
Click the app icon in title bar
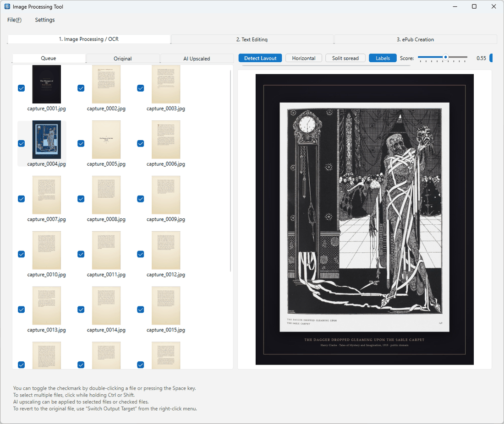7,6
